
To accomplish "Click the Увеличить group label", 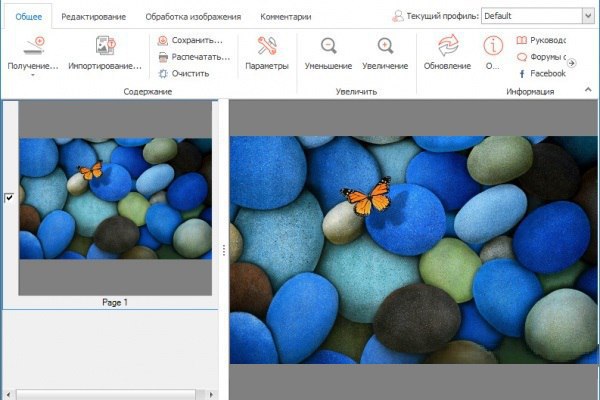I will coord(356,91).
